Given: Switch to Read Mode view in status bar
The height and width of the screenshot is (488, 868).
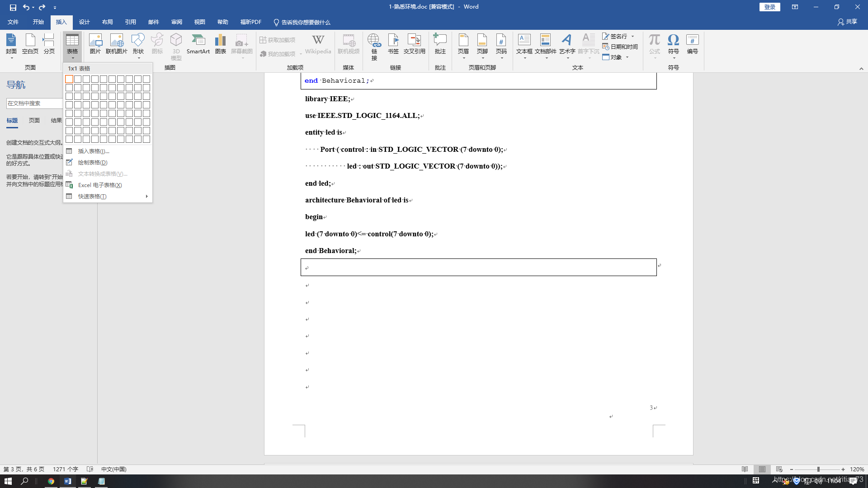Looking at the screenshot, I should 745,469.
